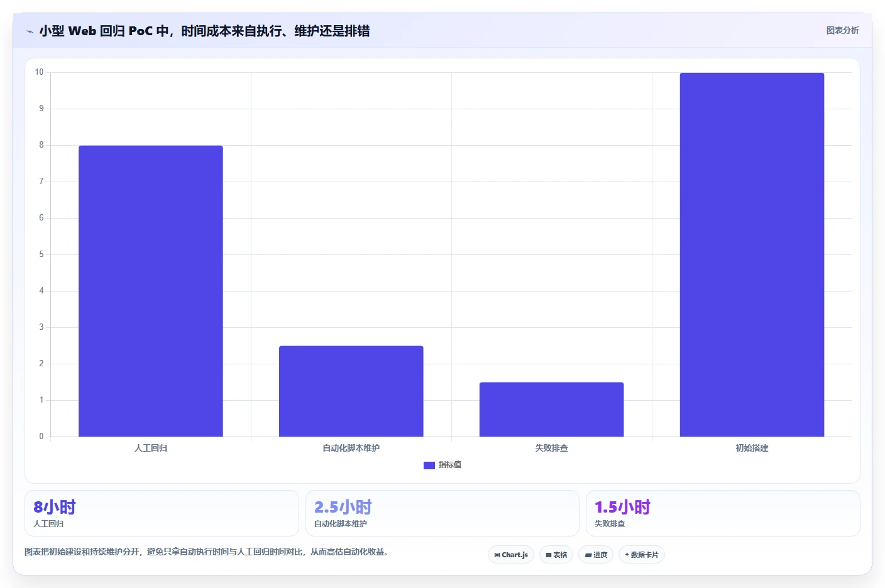Click the 表格 tag chip
This screenshot has height=588, width=885.
556,555
